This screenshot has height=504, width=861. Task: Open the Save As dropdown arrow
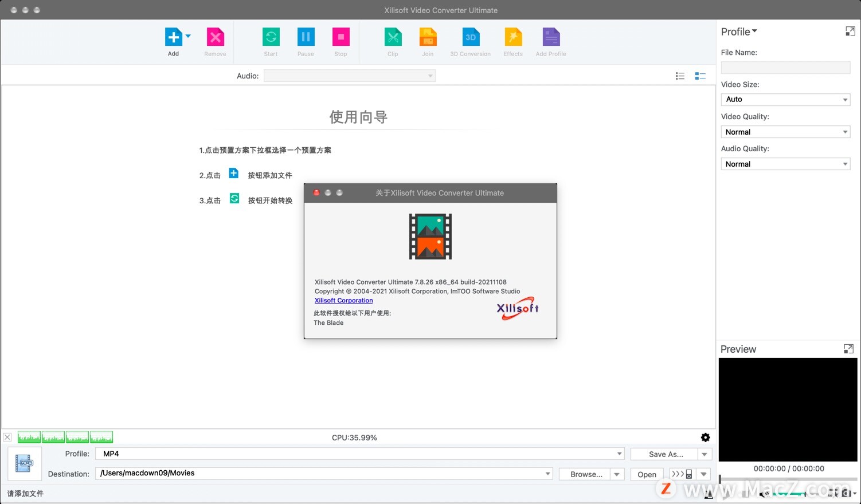[x=705, y=454]
